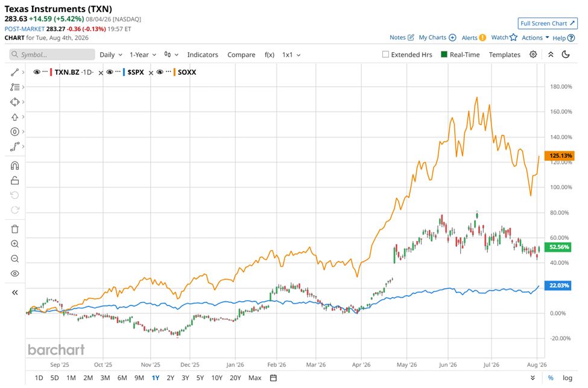The width and height of the screenshot is (588, 388).
Task: Select the arrow marker tool
Action: (14, 117)
